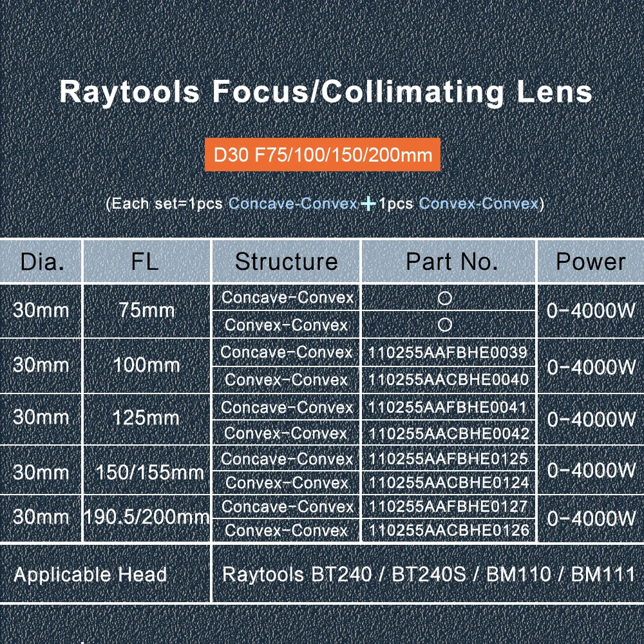Click the "Structure" column header
The width and height of the screenshot is (644, 644).
tap(287, 261)
